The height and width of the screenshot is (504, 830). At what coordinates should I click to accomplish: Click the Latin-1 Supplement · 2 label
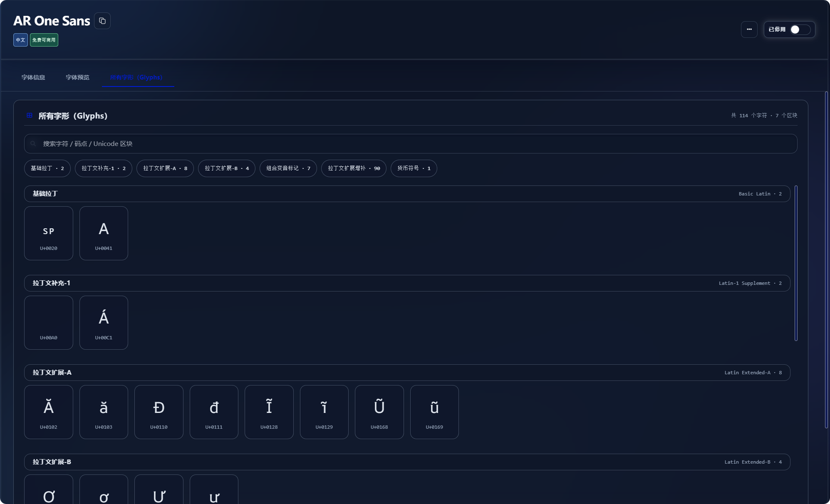click(750, 283)
